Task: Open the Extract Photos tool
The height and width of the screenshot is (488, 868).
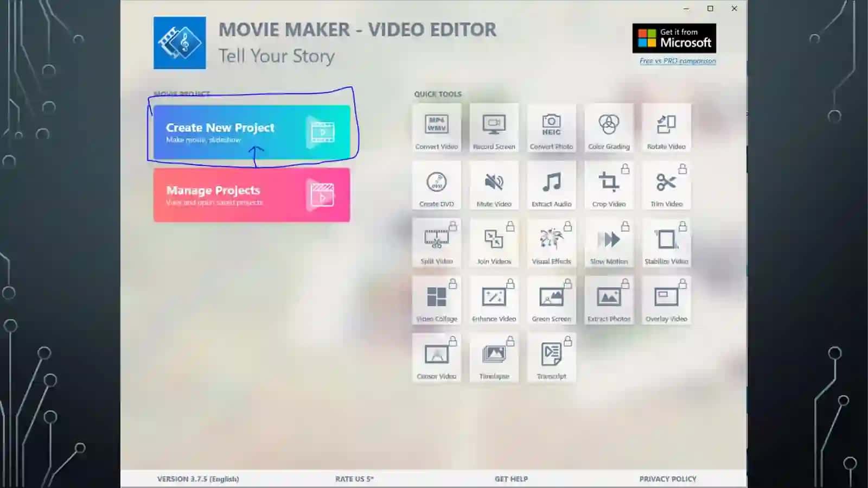Action: coord(609,300)
